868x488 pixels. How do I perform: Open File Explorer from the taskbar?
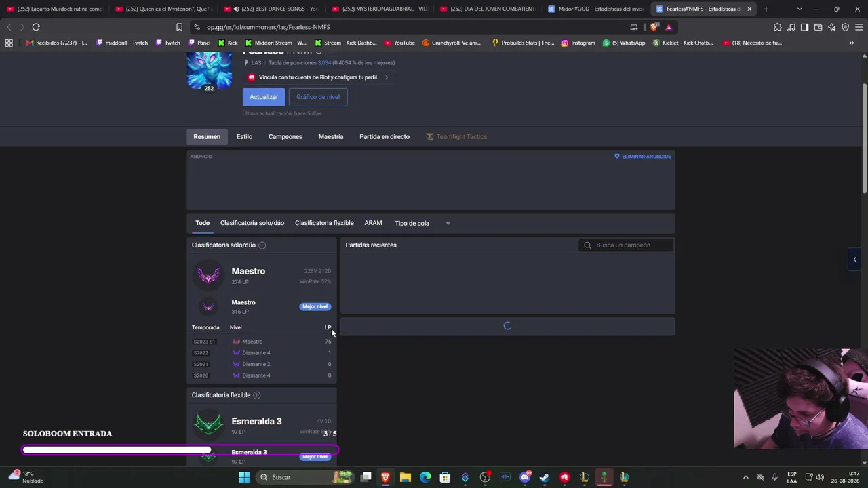[405, 477]
